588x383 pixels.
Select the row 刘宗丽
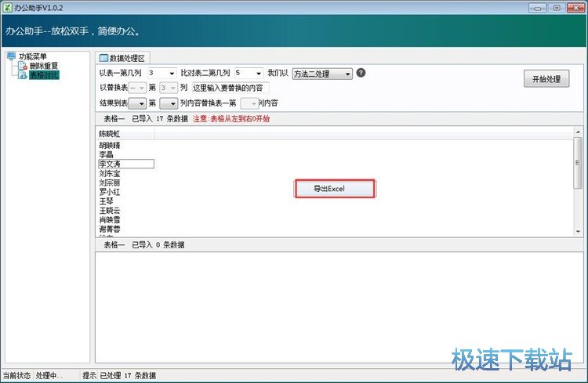pyautogui.click(x=110, y=182)
